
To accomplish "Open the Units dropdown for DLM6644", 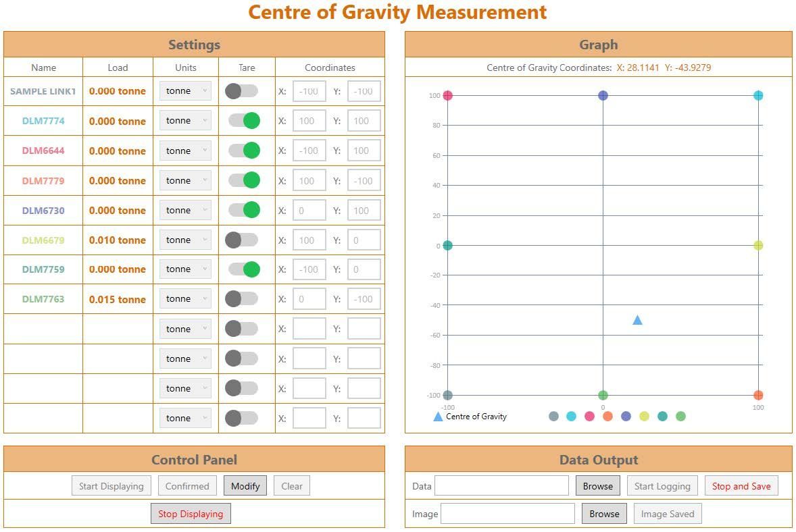I will [x=185, y=150].
